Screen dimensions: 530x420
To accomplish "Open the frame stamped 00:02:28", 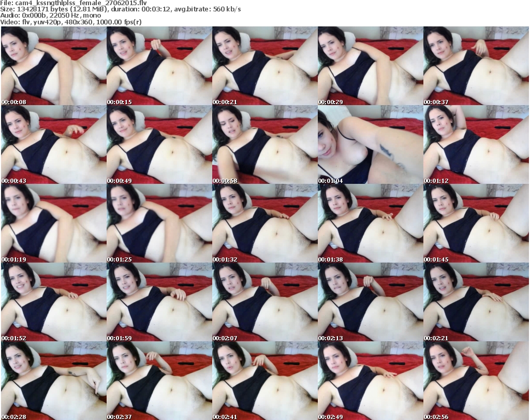I will [x=54, y=381].
